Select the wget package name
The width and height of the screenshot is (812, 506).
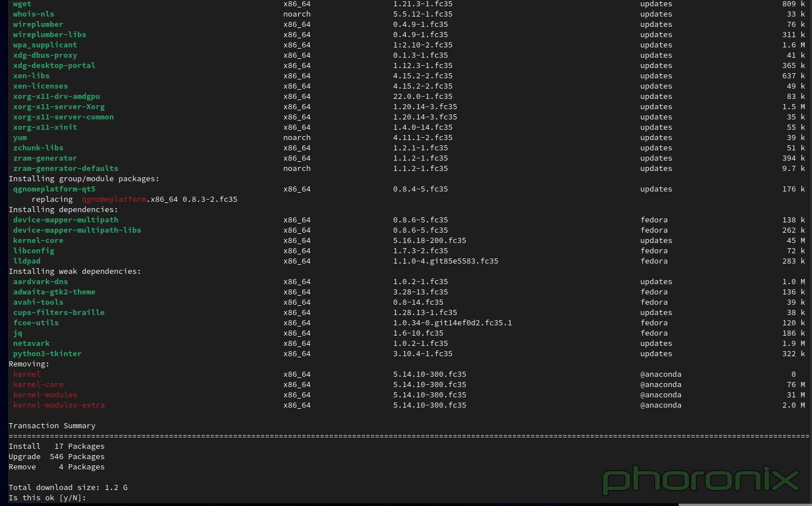pyautogui.click(x=22, y=4)
